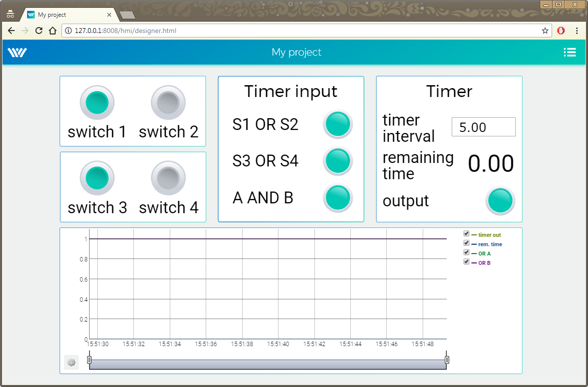Viewport: 588px width, 387px height.
Task: Click the 15:51:48 time axis label
Action: [x=423, y=344]
